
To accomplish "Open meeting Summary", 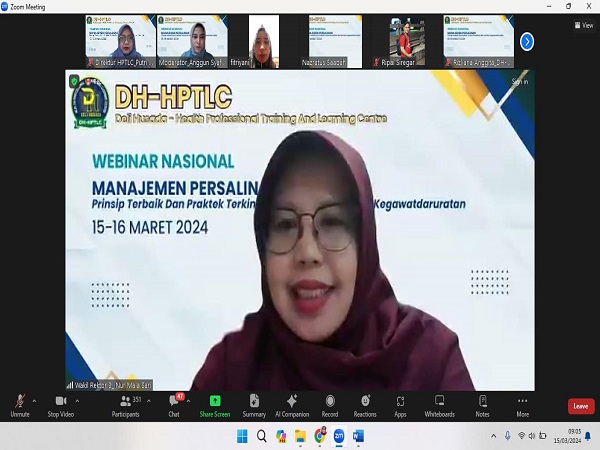I will 254,406.
